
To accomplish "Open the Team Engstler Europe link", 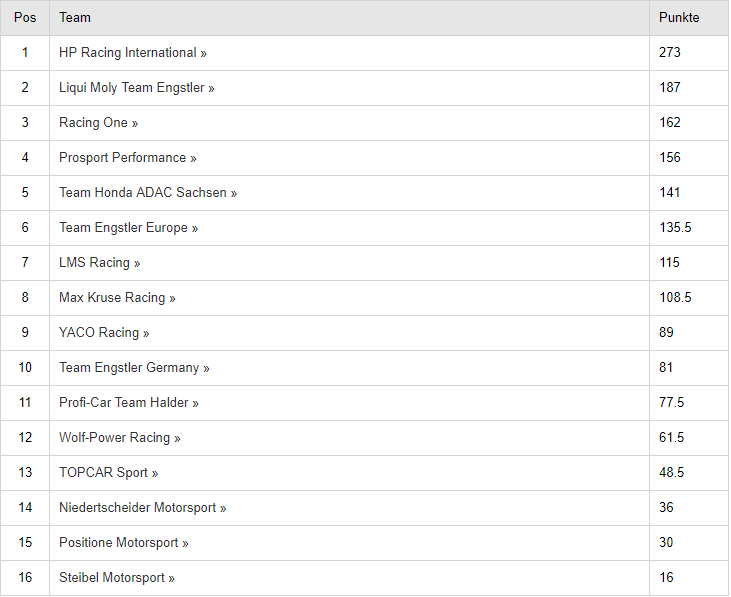I will click(x=128, y=227).
